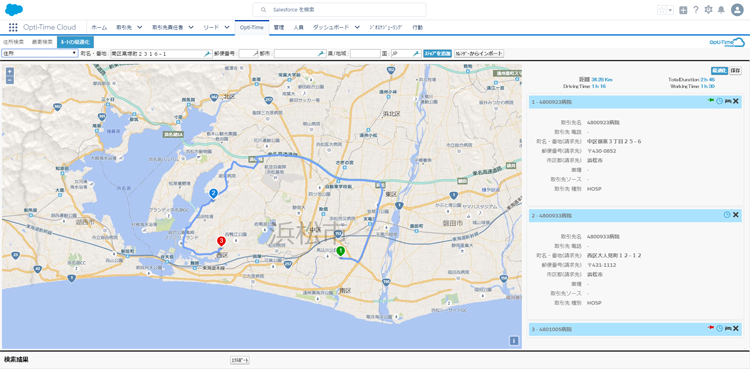Click the Salesforce cloud logo

(x=14, y=10)
